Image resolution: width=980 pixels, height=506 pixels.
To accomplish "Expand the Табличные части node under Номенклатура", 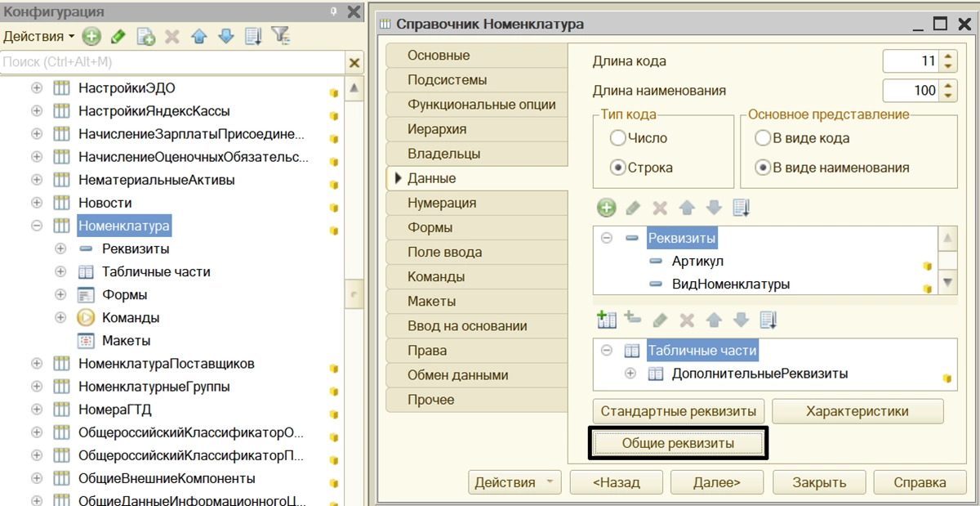I will (x=60, y=271).
